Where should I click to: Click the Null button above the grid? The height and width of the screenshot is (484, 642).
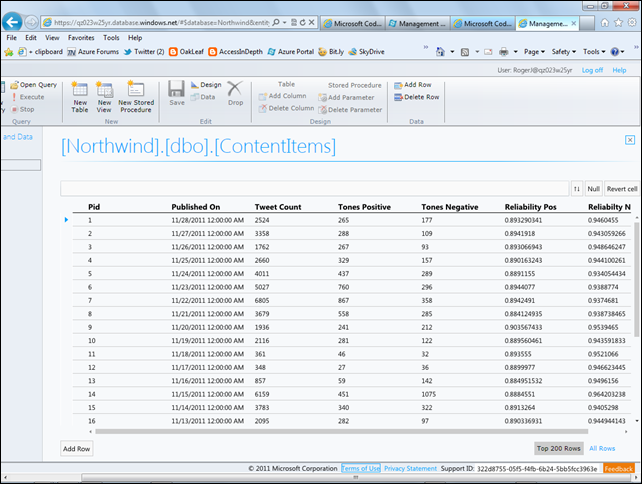point(593,188)
